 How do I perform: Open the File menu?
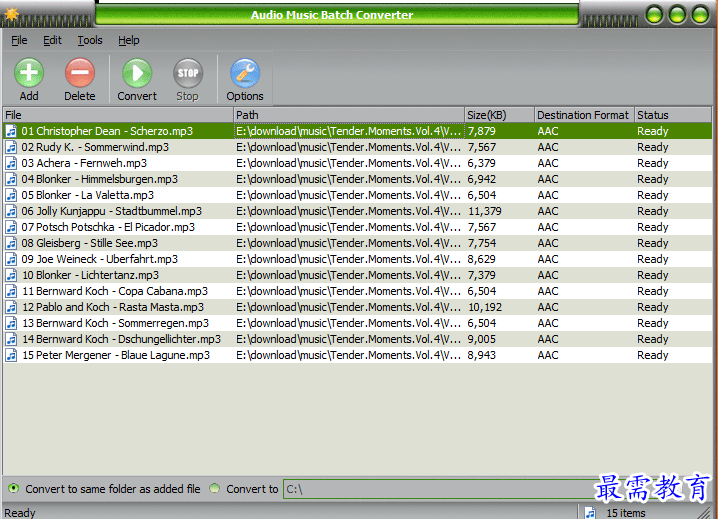19,40
